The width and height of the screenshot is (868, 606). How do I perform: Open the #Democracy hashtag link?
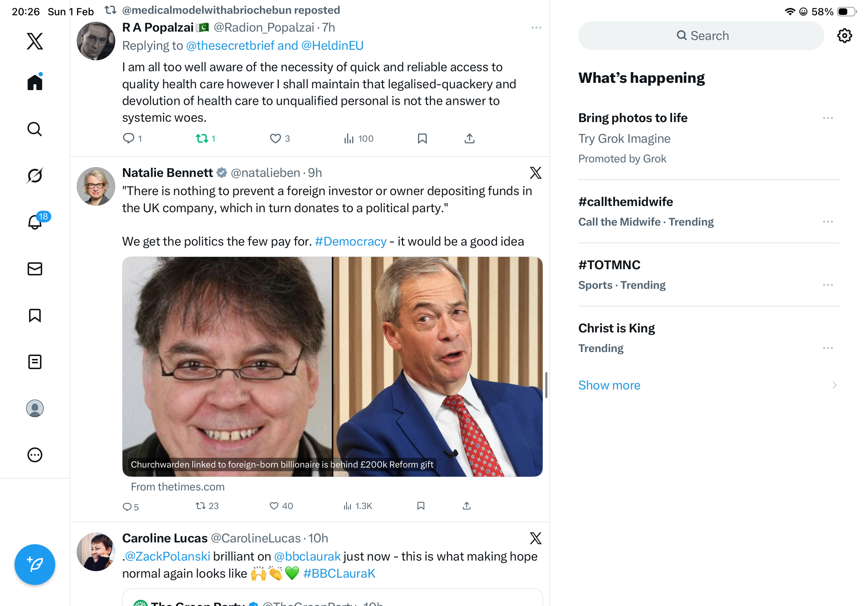(x=350, y=241)
